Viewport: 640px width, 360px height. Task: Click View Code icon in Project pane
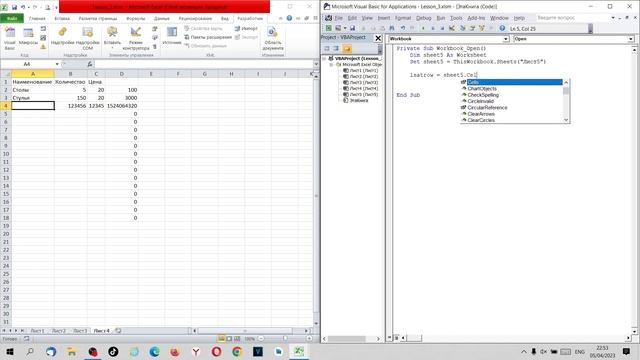(x=327, y=49)
